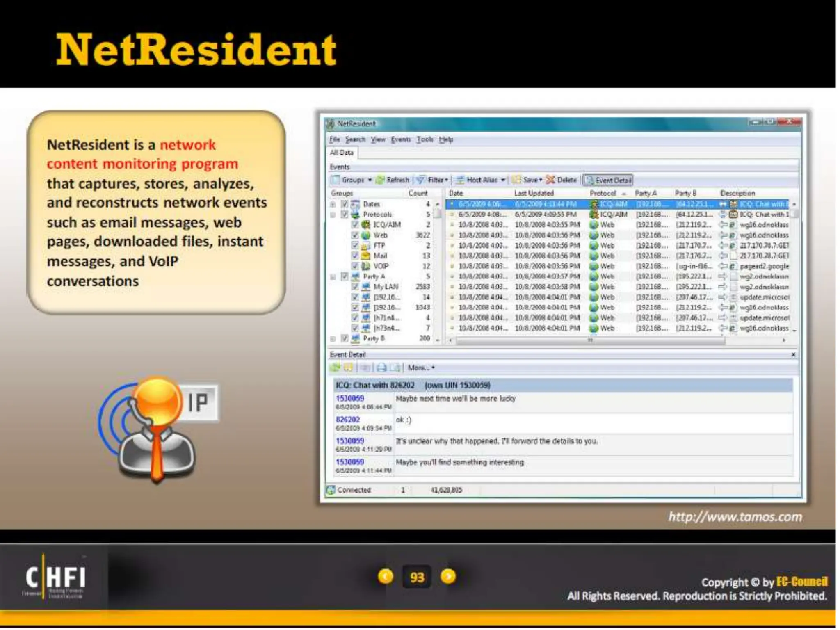Open the http://www.tamos.com link
The width and height of the screenshot is (840, 630).
(x=735, y=517)
